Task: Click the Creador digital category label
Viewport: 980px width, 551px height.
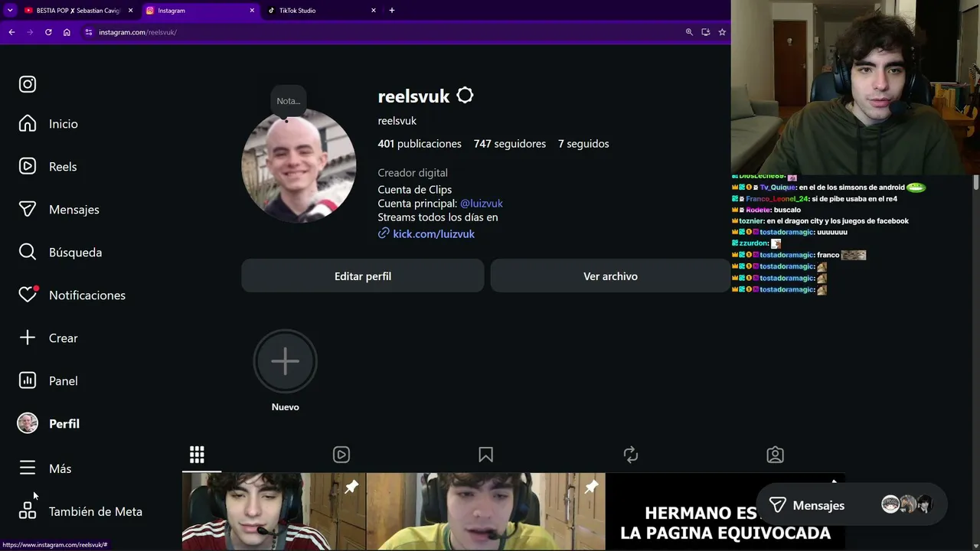Action: (413, 173)
